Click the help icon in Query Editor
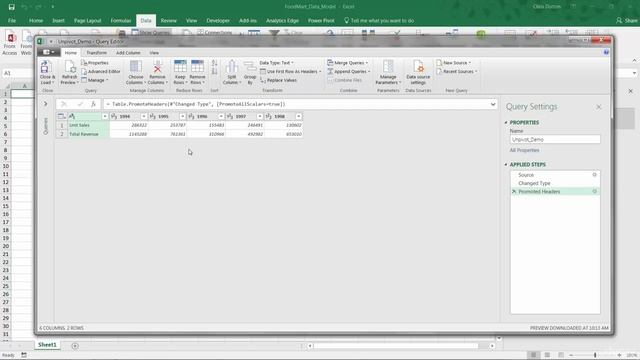Image resolution: width=640 pixels, height=360 pixels. [606, 52]
